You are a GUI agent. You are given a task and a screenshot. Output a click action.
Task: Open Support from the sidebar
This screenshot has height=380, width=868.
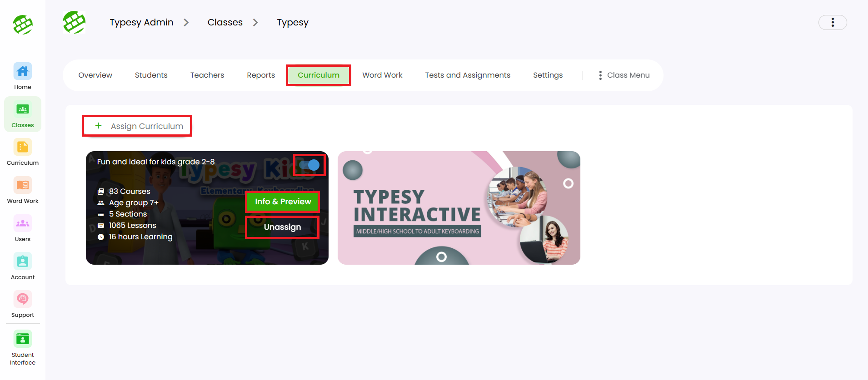[x=23, y=304]
